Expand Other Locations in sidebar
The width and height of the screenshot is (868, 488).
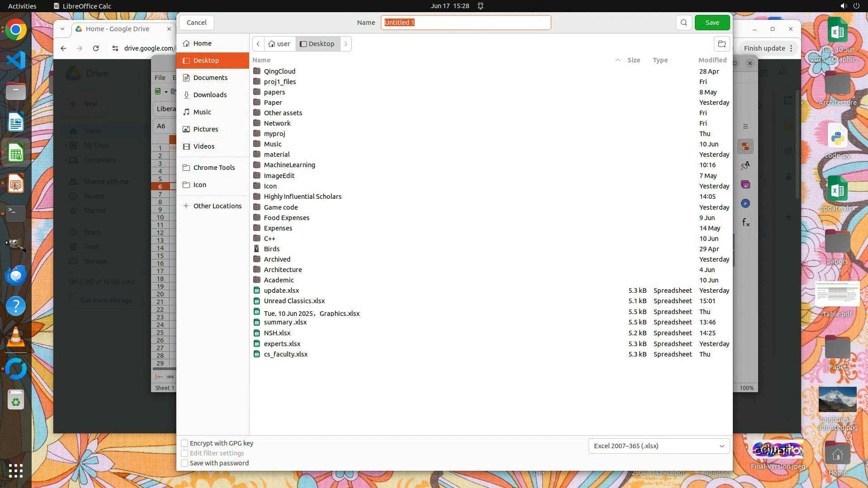pyautogui.click(x=217, y=206)
